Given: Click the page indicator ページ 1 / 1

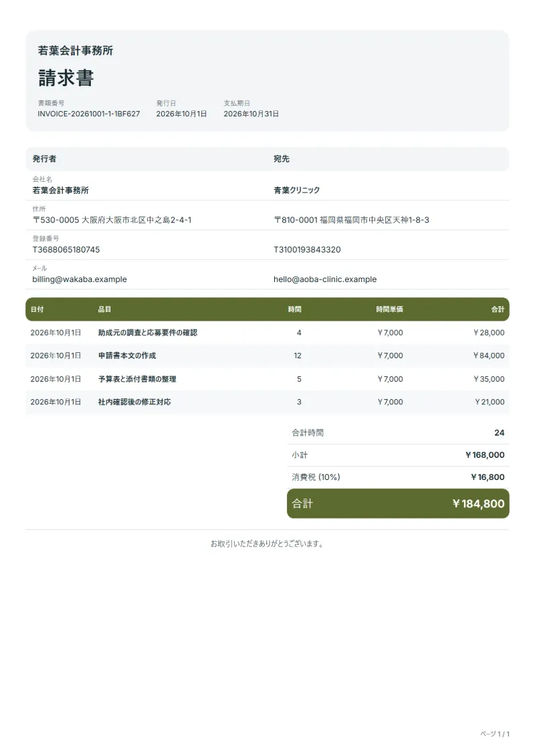Looking at the screenshot, I should pos(494,734).
